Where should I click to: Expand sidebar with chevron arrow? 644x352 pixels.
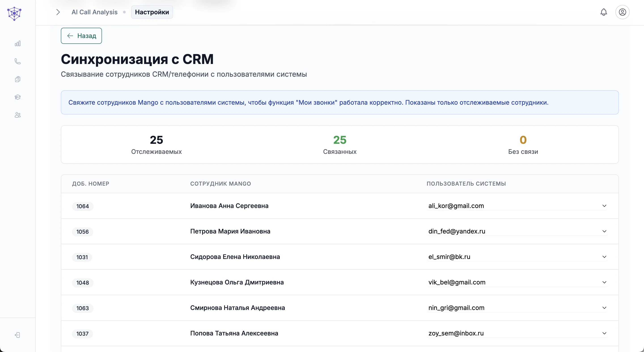click(x=58, y=12)
